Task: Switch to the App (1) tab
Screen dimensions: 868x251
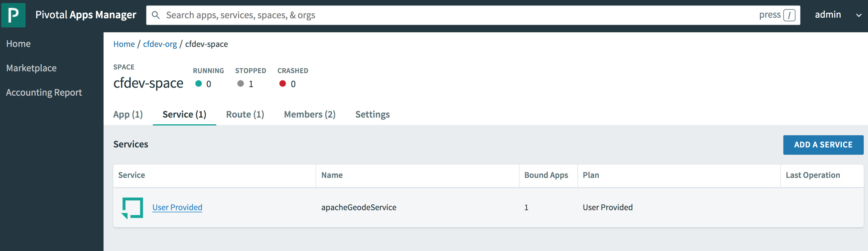Action: [x=128, y=115]
